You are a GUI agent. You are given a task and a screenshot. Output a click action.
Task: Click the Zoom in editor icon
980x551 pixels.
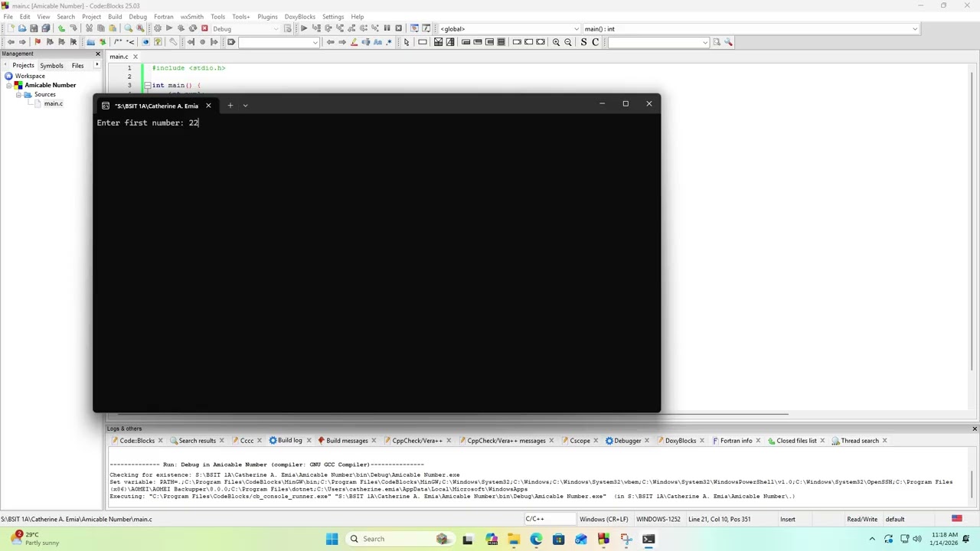point(556,42)
